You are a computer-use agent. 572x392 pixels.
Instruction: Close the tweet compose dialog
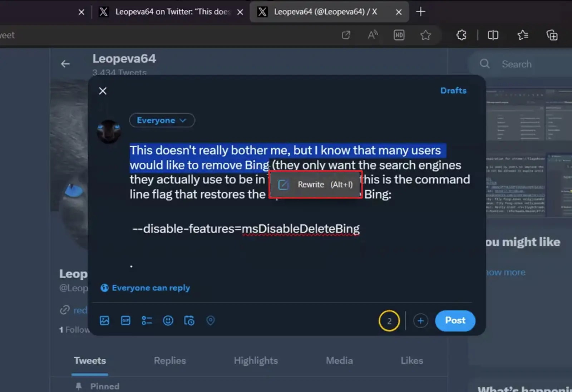(103, 91)
